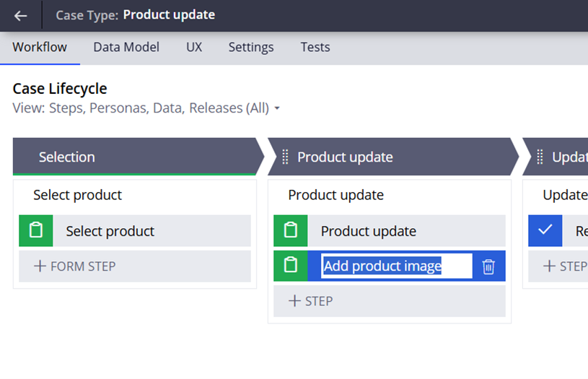Image resolution: width=588 pixels, height=379 pixels.
Task: Click drag handle of the third stage
Action: (540, 157)
